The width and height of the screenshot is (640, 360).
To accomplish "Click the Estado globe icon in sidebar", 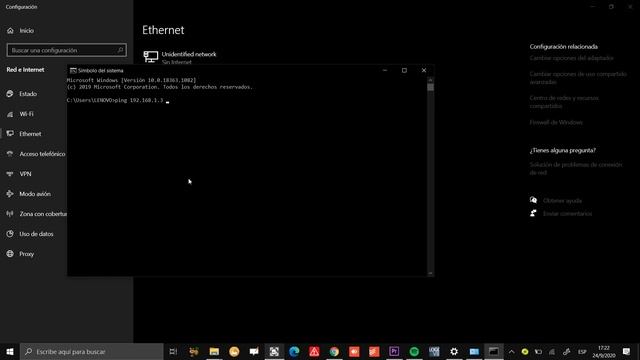I will [10, 94].
